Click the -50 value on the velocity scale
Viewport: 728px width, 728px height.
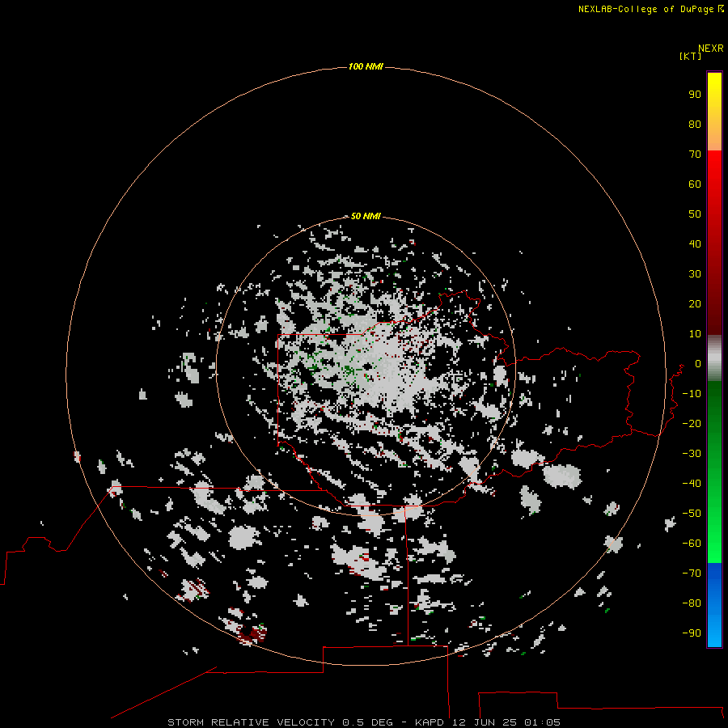[x=692, y=514]
